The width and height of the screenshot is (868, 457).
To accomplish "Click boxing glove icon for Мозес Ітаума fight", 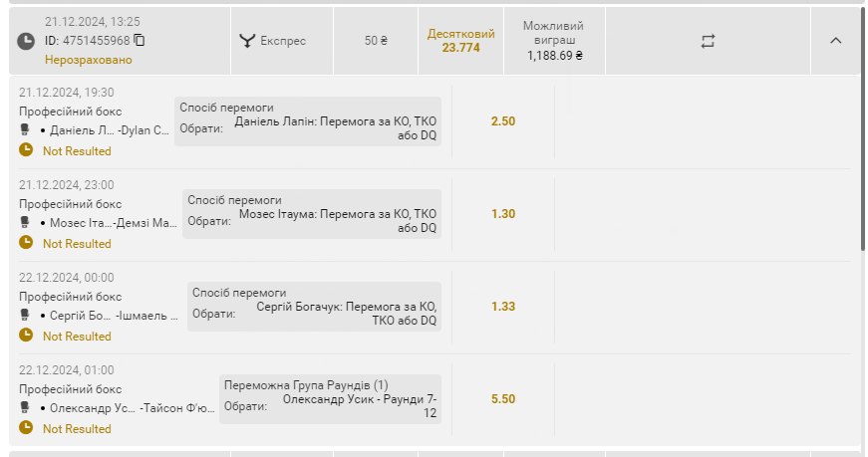I will [24, 222].
